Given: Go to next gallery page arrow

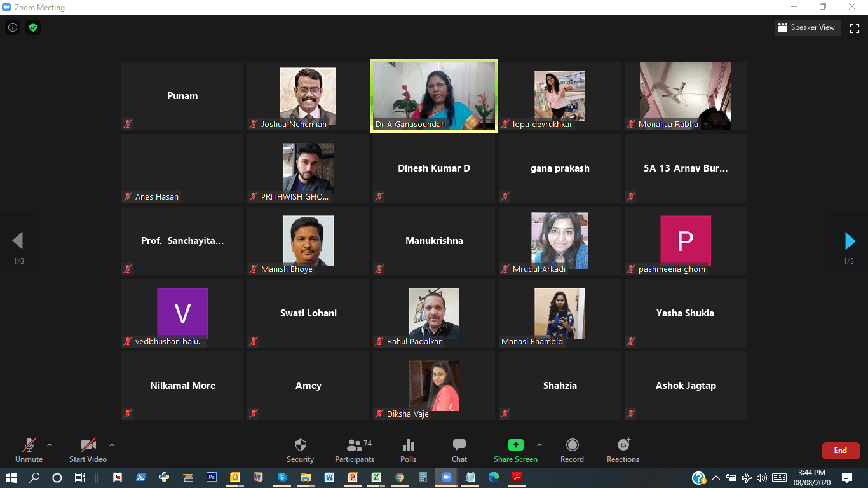Looking at the screenshot, I should pyautogui.click(x=850, y=241).
